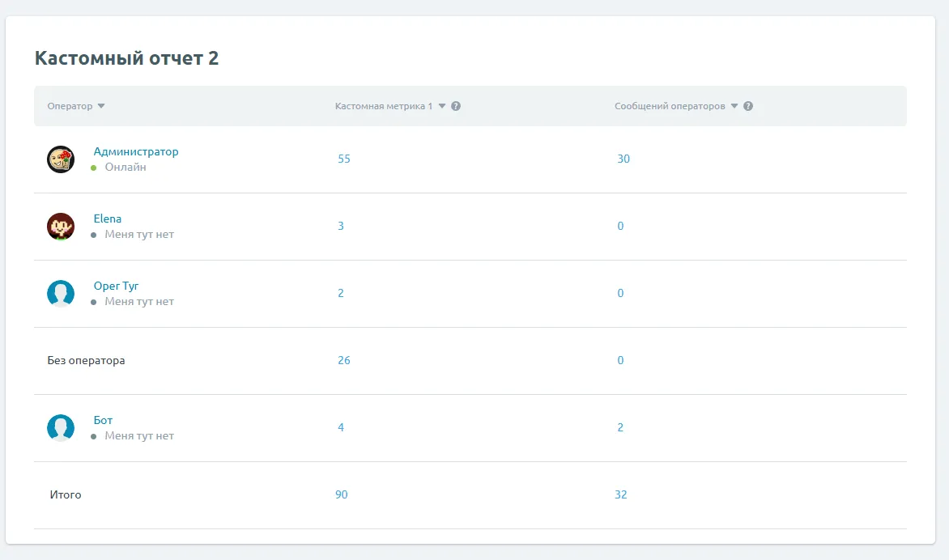Sort by Кастомная метрика 1 arrow

coord(442,106)
